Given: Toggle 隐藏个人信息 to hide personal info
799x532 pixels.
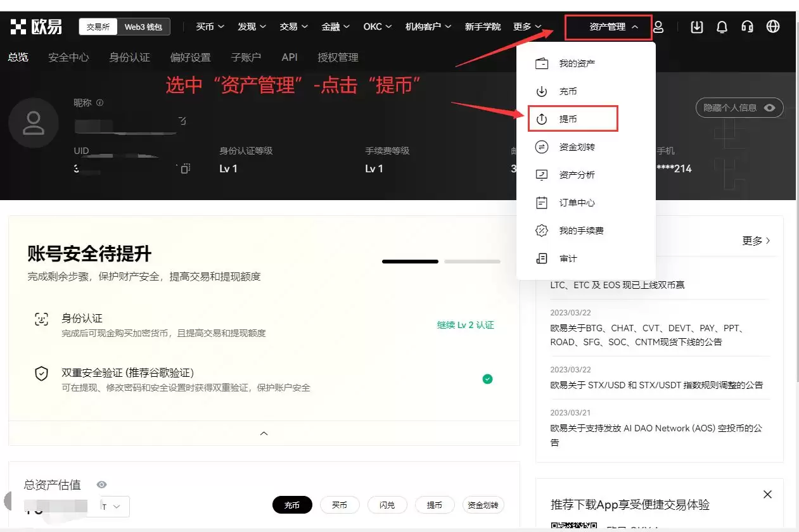Looking at the screenshot, I should coord(739,108).
